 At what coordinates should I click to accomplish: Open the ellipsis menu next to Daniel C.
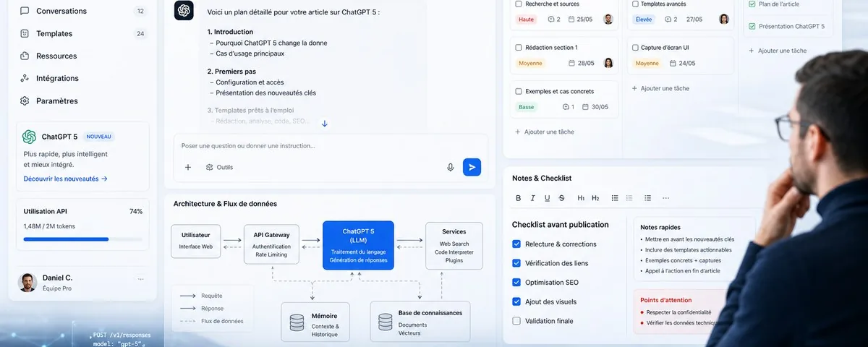click(140, 279)
